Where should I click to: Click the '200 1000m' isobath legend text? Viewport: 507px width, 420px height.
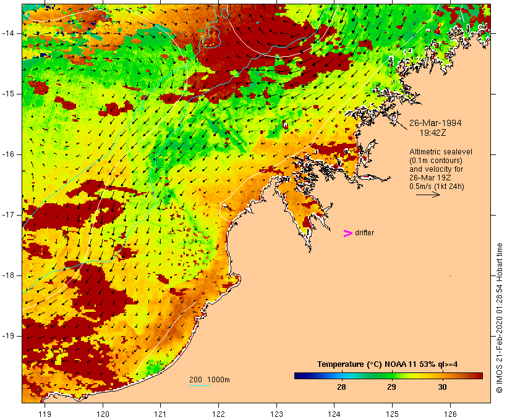coord(210,380)
